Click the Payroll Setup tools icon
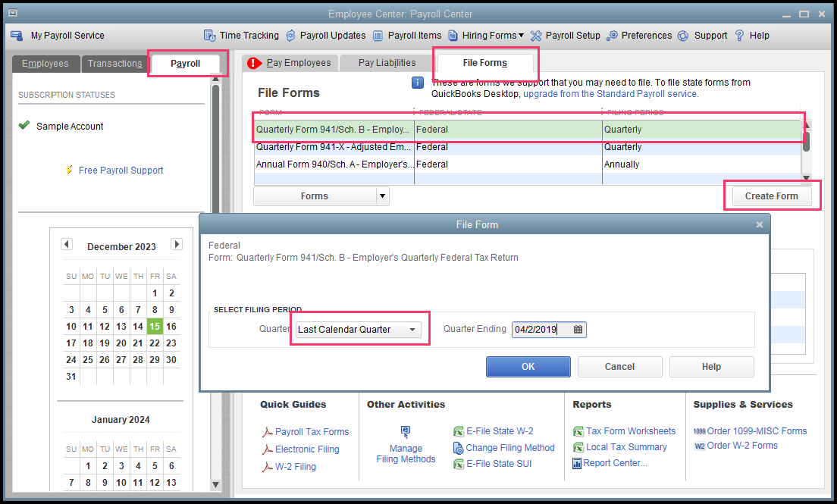 [x=536, y=36]
